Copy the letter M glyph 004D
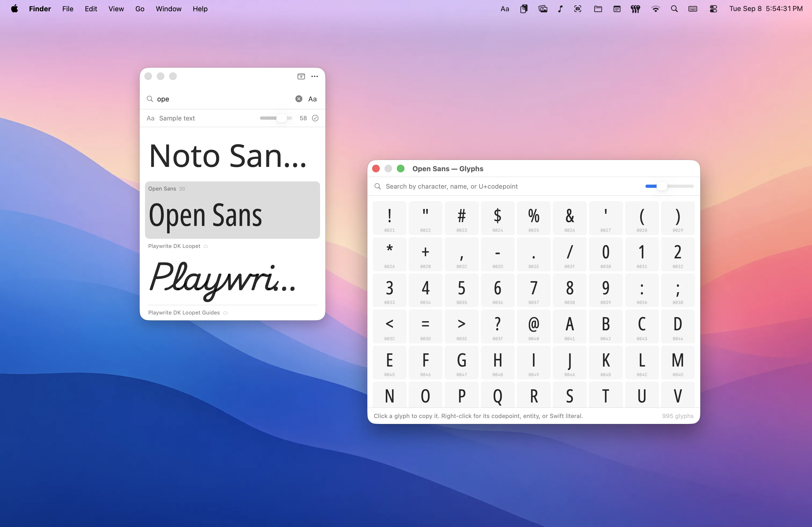Screen dimensions: 812x527 pos(677,362)
